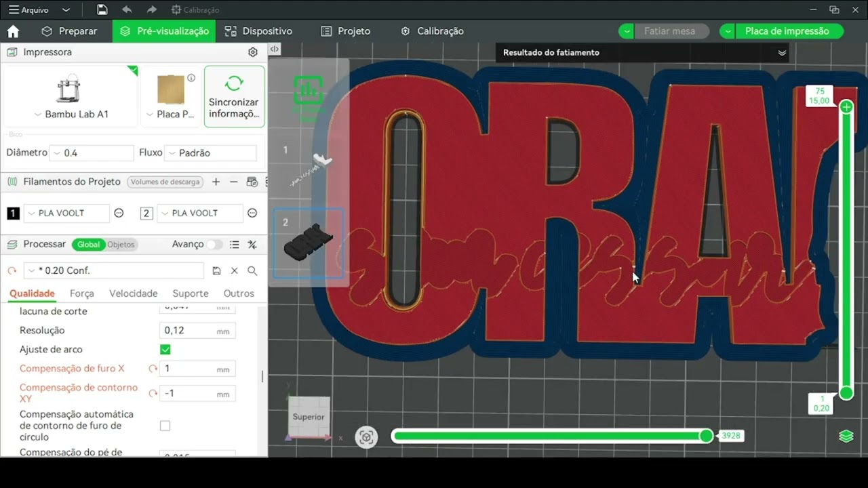Collapse Resultado do fatiamento panel
868x488 pixels.
coord(782,53)
